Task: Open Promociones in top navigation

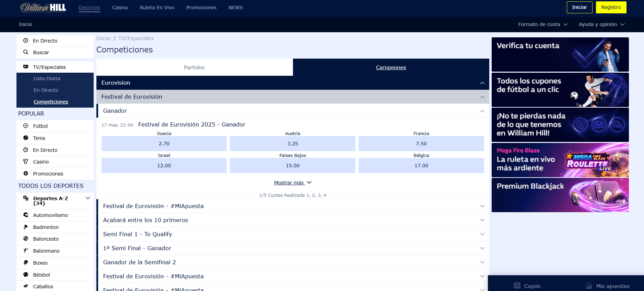Action: (x=201, y=8)
